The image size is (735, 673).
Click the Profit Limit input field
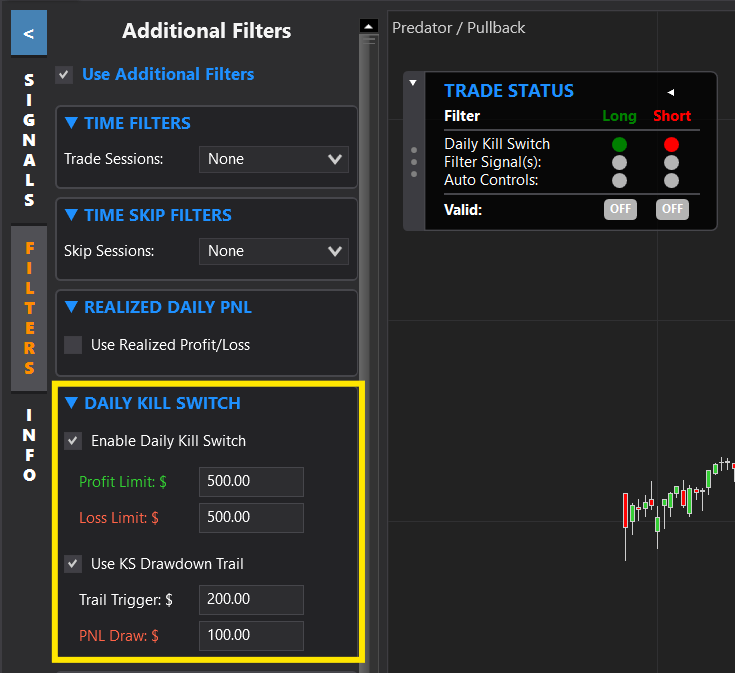click(x=251, y=481)
